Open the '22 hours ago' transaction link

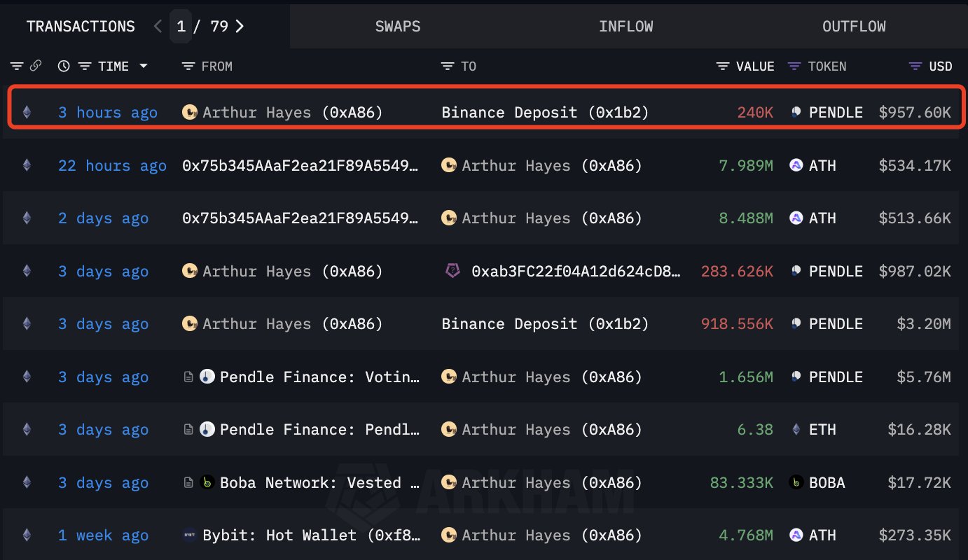click(x=112, y=166)
